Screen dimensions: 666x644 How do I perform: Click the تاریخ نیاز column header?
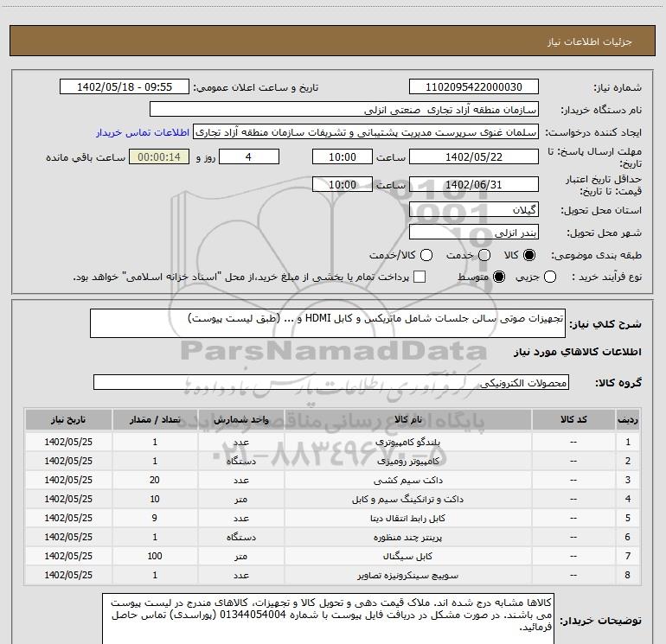68,420
